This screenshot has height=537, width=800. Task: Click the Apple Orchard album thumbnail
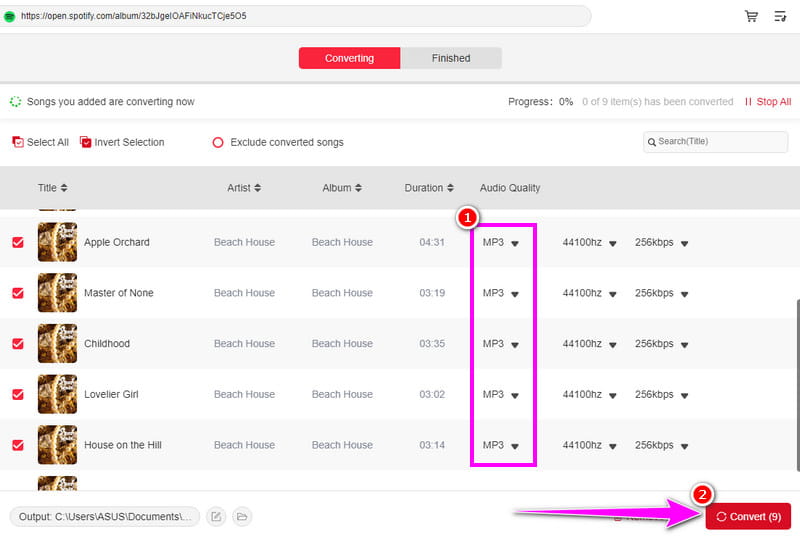click(57, 242)
